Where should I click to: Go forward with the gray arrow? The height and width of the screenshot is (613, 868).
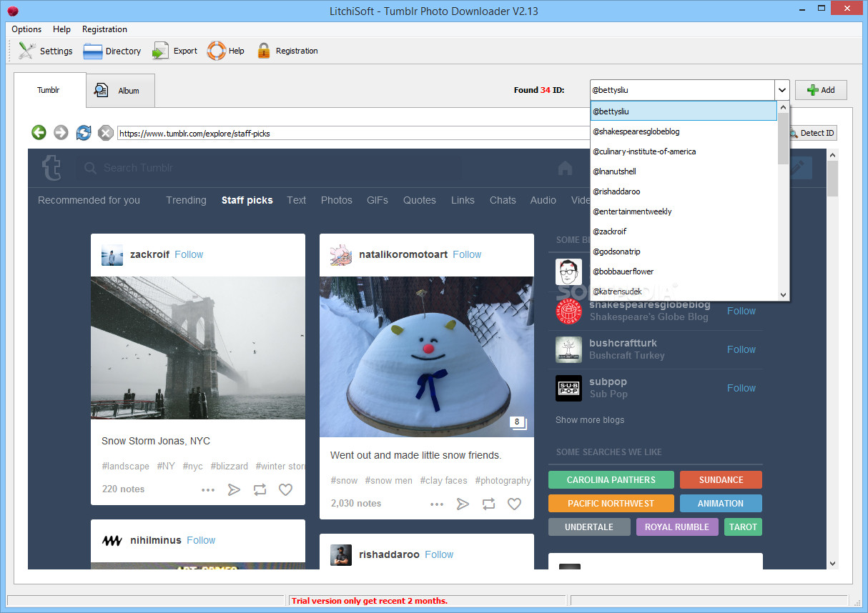point(61,133)
